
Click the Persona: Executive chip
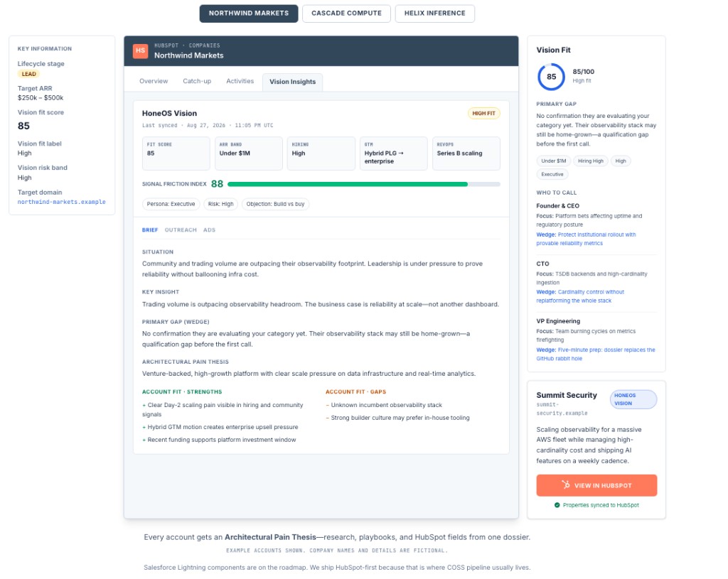coord(171,204)
